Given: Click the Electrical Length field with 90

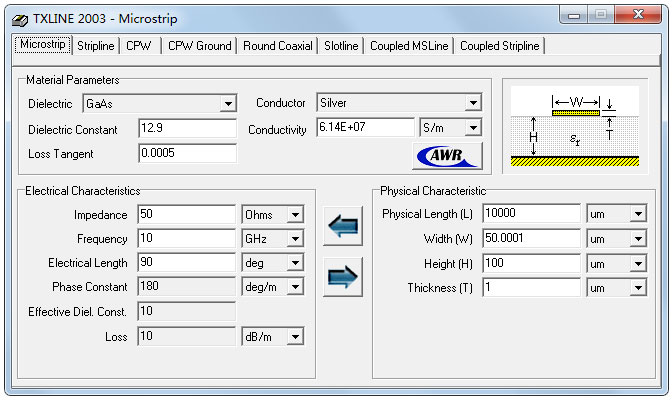Looking at the screenshot, I should click(x=186, y=262).
